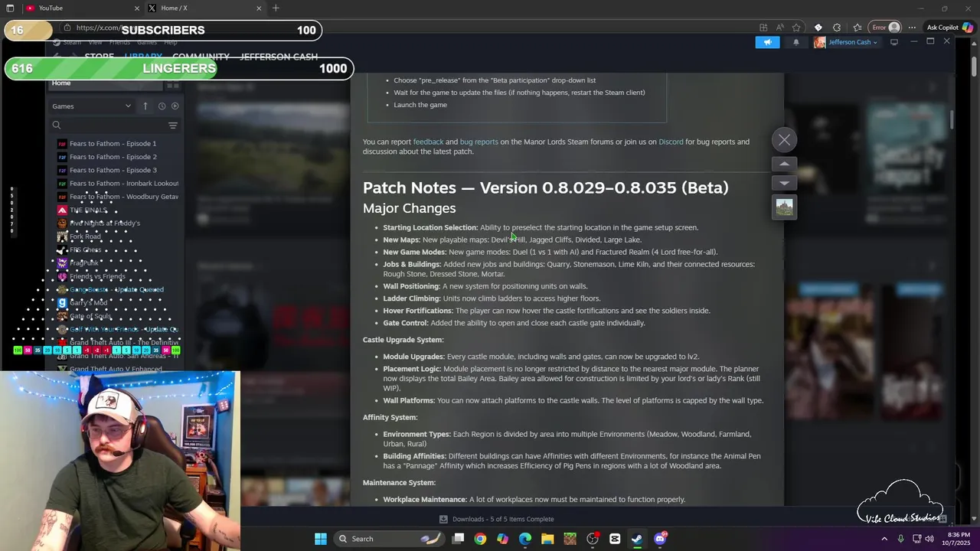Close the Home / X browser tab

click(259, 8)
